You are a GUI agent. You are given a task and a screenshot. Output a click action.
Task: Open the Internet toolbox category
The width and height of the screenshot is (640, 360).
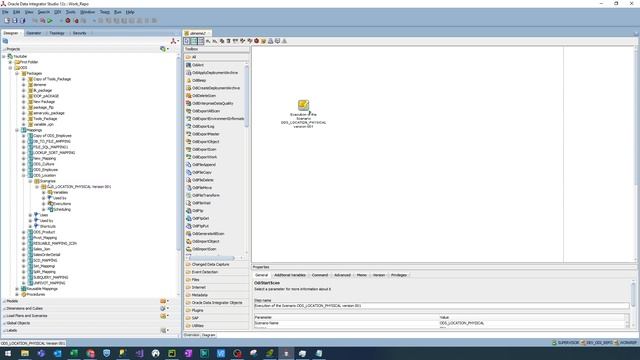click(x=216, y=287)
